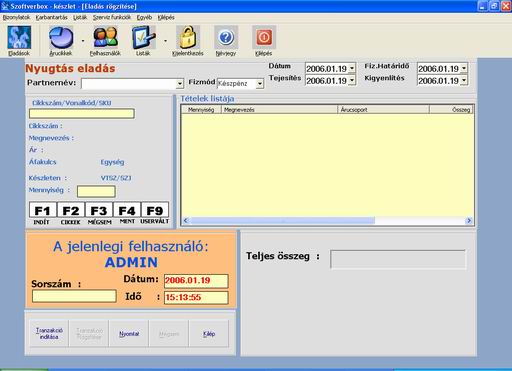The width and height of the screenshot is (512, 371).
Task: Expand the Partnernév dropdown
Action: [180, 84]
